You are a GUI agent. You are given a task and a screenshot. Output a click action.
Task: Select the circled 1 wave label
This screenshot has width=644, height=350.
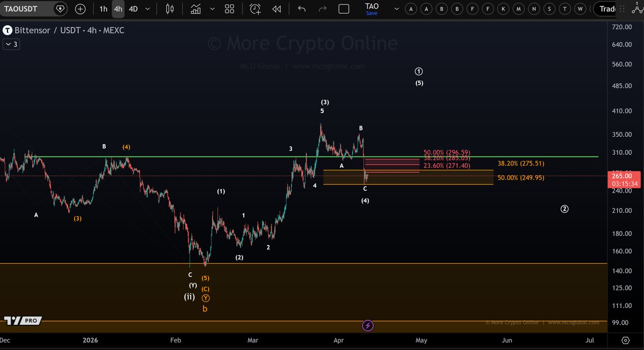tap(419, 71)
